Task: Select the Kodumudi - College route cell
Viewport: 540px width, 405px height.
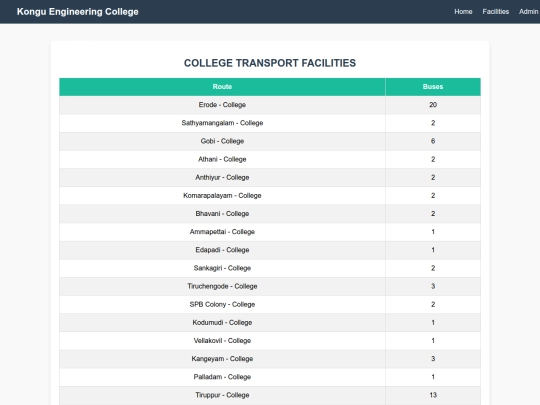Action: point(222,323)
